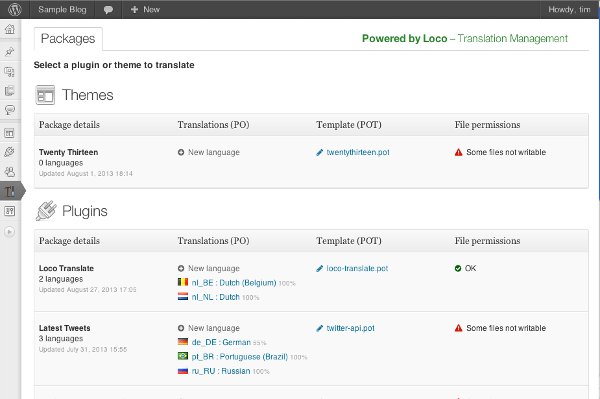
Task: Click the pencil icon beside loco-translate.pot
Action: (x=320, y=269)
